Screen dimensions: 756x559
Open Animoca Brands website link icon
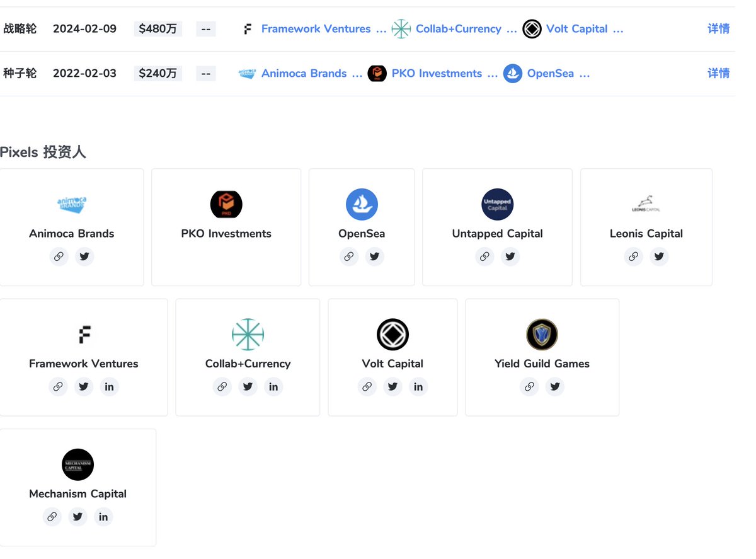(x=59, y=256)
